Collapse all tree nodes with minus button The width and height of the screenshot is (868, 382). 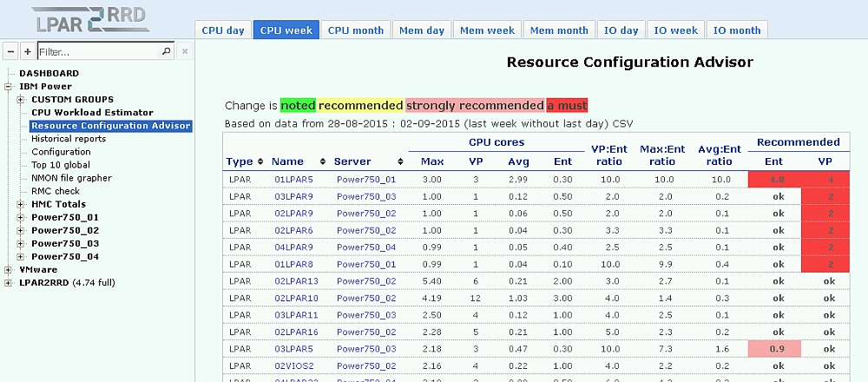point(10,52)
